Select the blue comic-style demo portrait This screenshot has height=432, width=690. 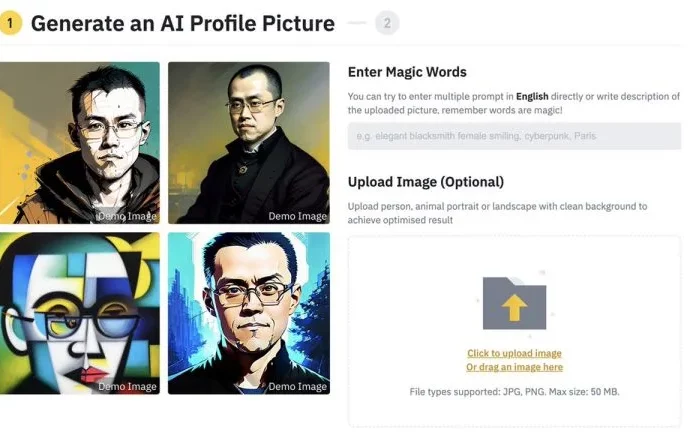pyautogui.click(x=249, y=313)
